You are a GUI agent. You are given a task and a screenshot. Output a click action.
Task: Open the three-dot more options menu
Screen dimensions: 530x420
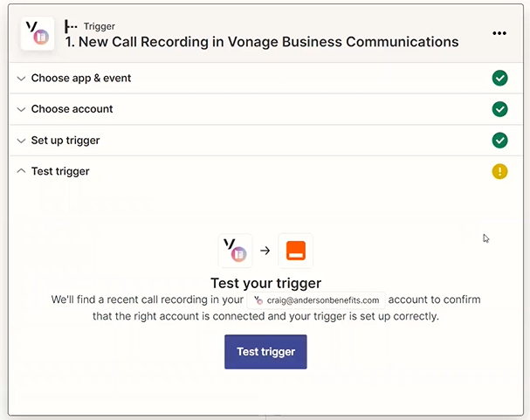click(499, 33)
